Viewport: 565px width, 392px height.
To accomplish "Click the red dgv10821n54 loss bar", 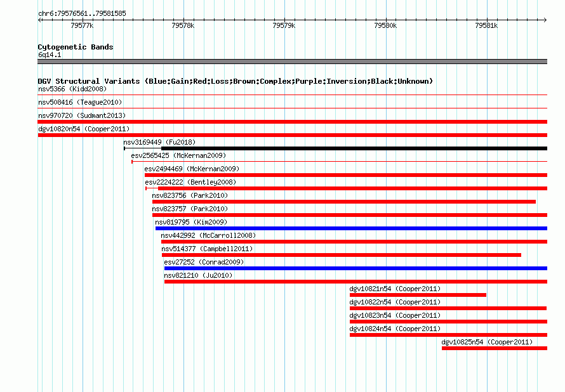I will 418,295.
